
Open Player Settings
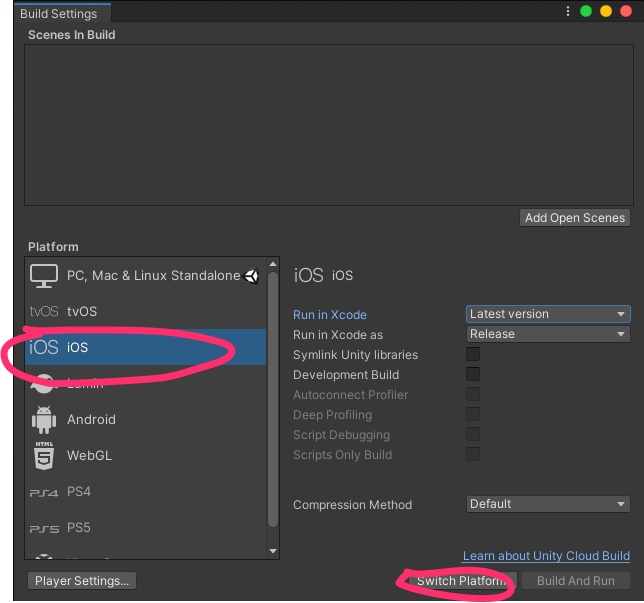pos(82,581)
